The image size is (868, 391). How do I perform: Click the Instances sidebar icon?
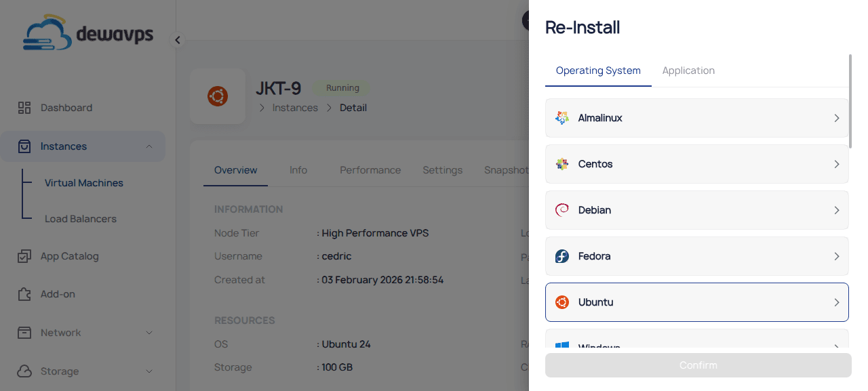24,146
